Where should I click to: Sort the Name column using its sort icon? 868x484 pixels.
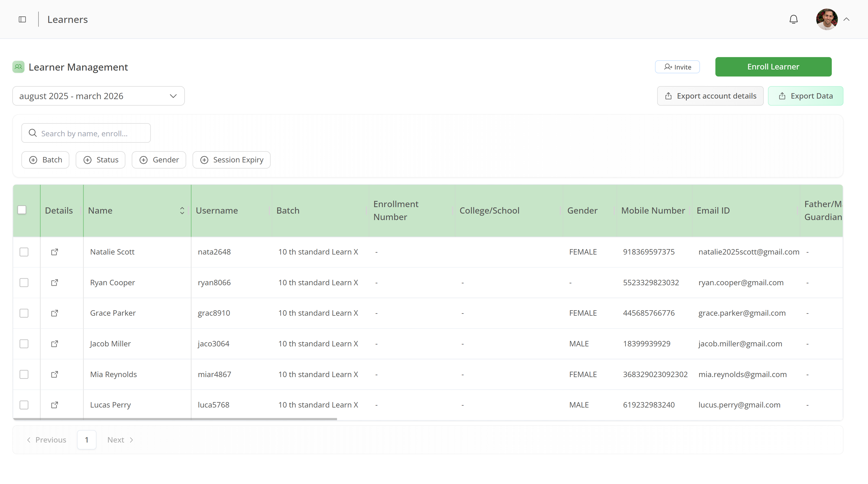pyautogui.click(x=182, y=210)
